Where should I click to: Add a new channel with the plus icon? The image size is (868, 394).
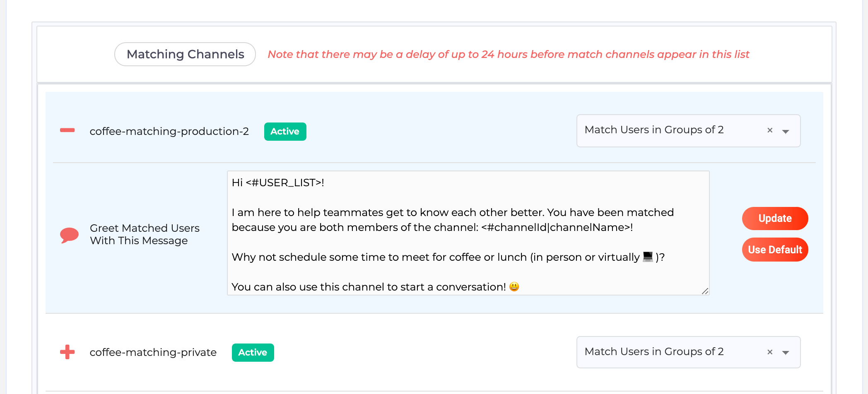(x=67, y=352)
